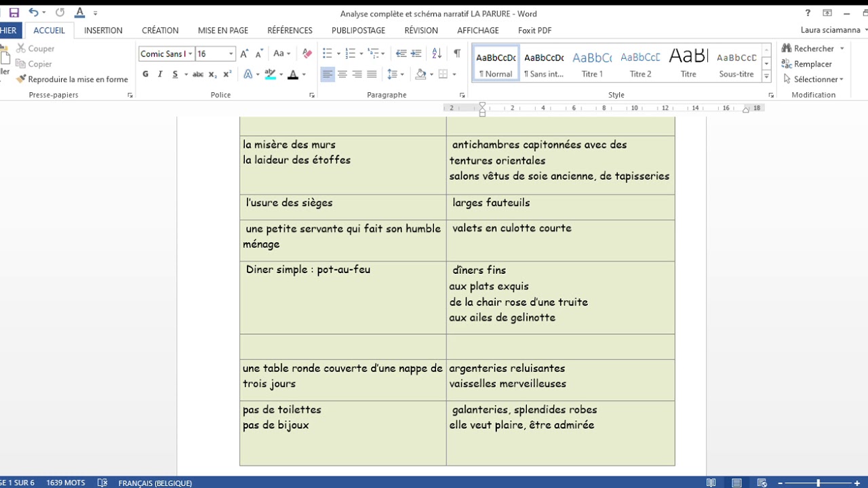Image resolution: width=868 pixels, height=488 pixels.
Task: Toggle left text alignment
Action: coord(328,75)
